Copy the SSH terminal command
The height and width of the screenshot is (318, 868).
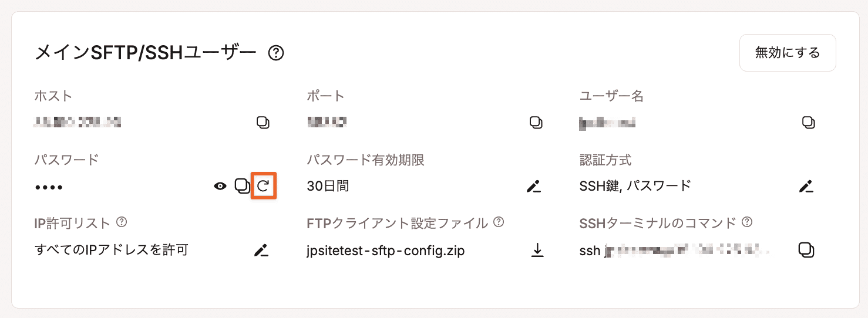(806, 250)
